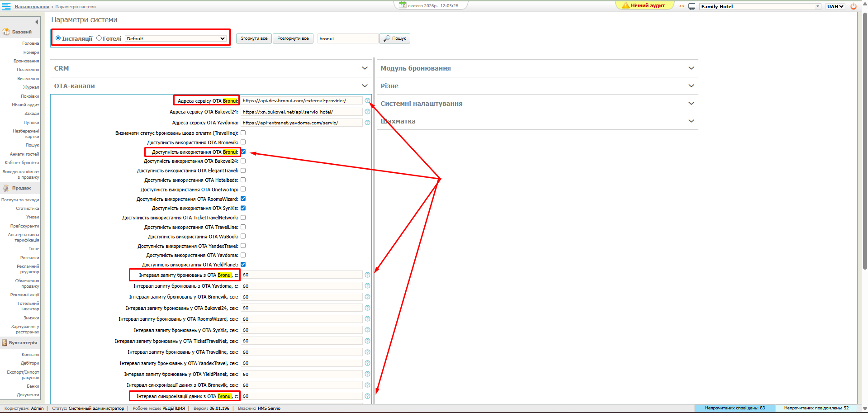The image size is (868, 413).
Task: Open the calendar date icon
Action: click(x=403, y=5)
